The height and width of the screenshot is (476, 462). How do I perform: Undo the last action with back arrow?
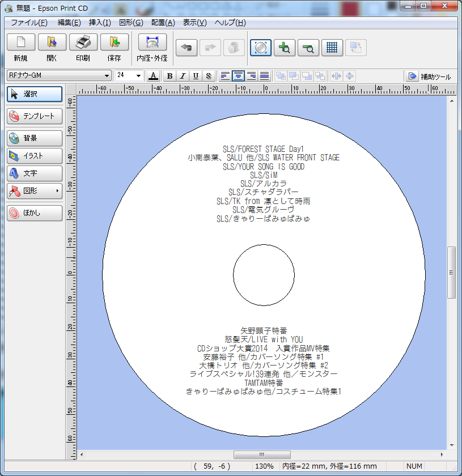187,48
